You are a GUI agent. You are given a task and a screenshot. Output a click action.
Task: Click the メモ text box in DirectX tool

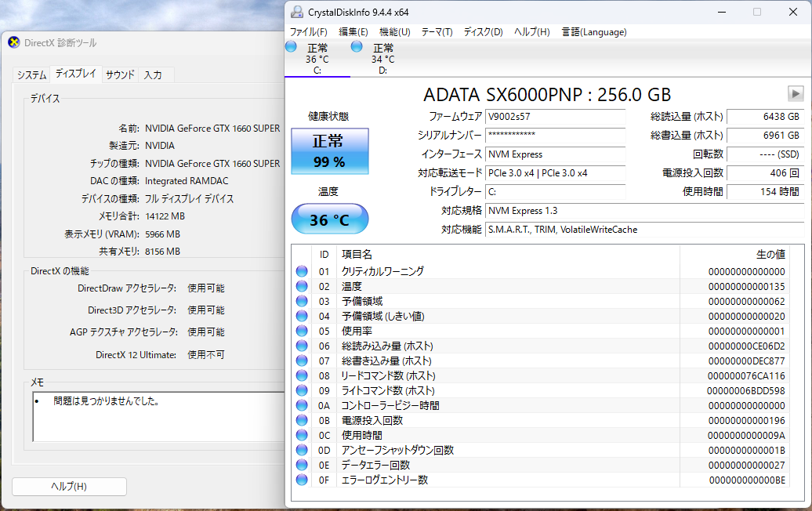(x=158, y=417)
